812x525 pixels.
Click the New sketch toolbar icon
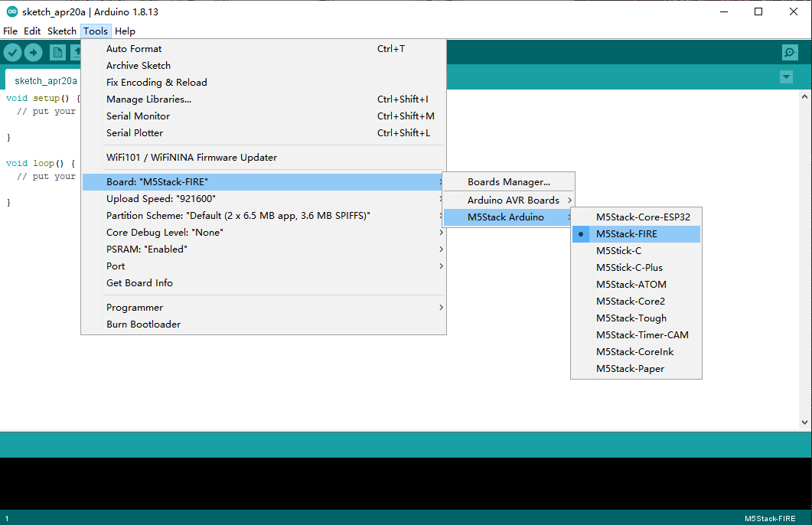point(57,52)
